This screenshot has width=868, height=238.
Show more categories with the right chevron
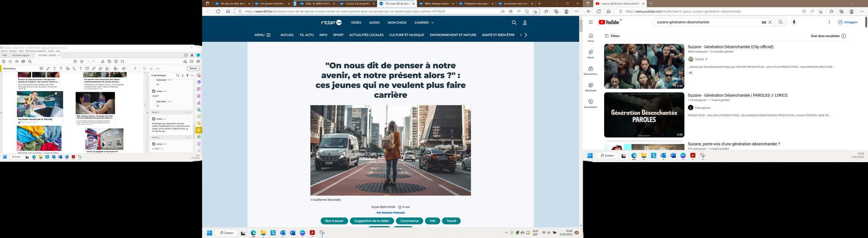526,35
